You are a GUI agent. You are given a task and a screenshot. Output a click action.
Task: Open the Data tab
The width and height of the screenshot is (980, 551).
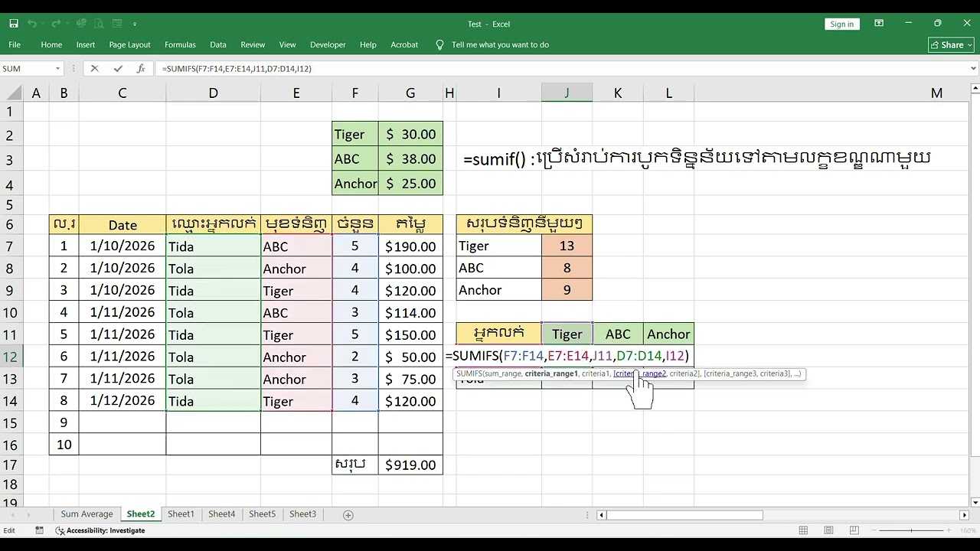218,44
